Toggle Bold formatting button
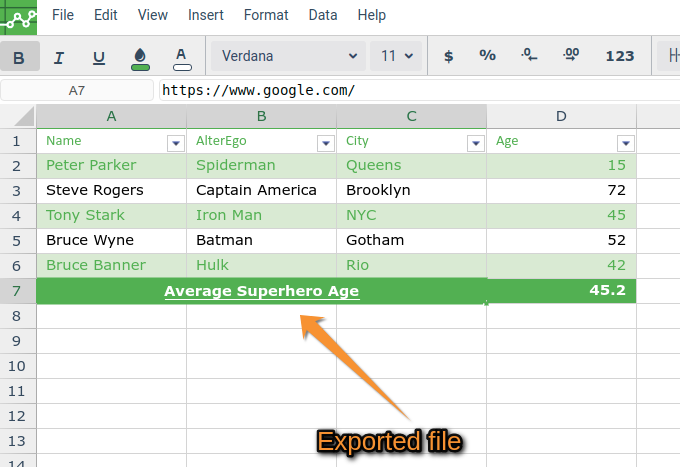This screenshot has height=467, width=680. click(20, 56)
